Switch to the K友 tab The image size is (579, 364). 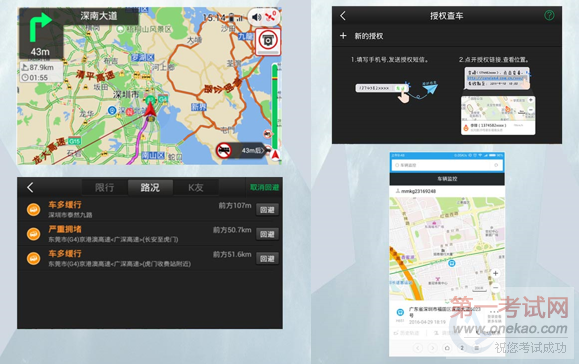click(196, 188)
